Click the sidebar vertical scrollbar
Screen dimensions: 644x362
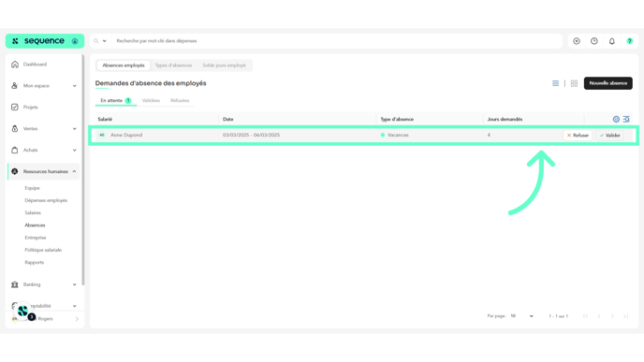click(x=83, y=170)
